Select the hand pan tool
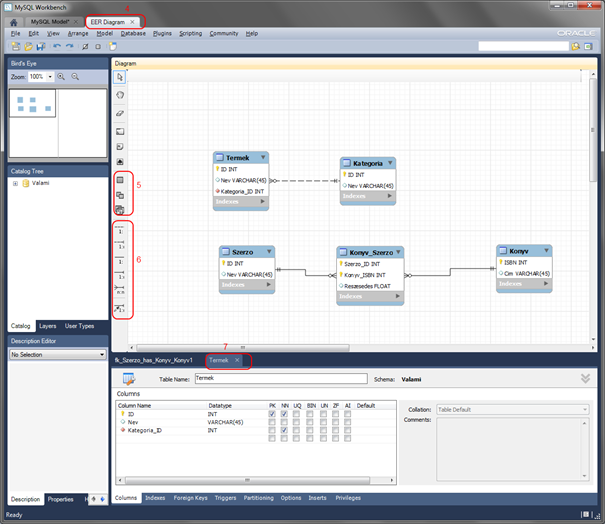605x524 pixels. [120, 95]
